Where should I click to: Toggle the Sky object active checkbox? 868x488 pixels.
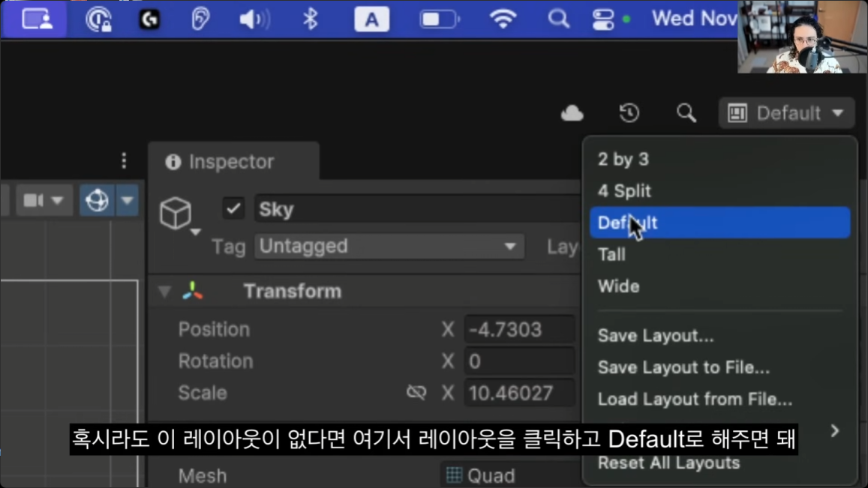point(233,208)
